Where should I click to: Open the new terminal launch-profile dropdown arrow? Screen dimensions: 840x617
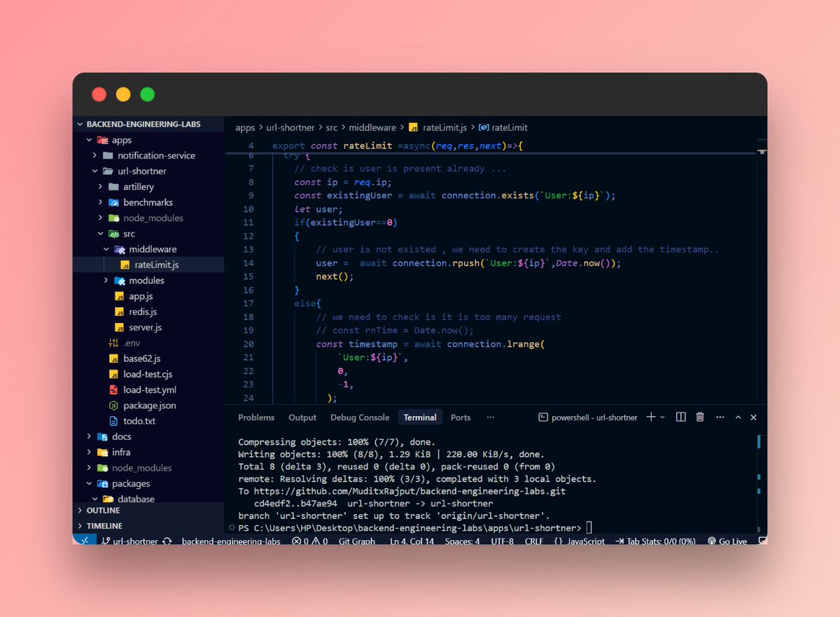(662, 417)
